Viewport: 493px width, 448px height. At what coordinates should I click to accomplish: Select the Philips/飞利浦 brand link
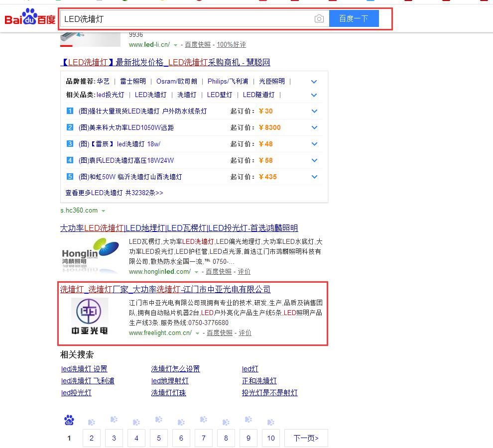[x=227, y=82]
